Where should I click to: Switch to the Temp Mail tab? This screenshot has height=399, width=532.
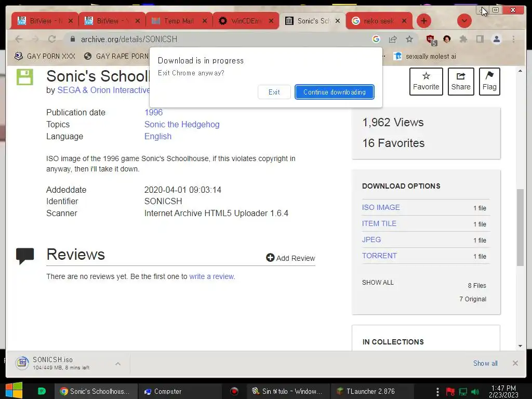[x=179, y=21]
